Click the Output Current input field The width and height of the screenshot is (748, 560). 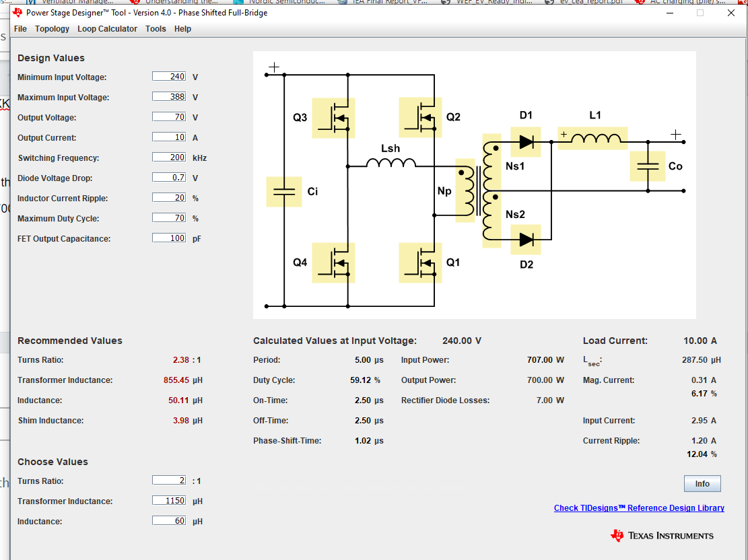(169, 137)
